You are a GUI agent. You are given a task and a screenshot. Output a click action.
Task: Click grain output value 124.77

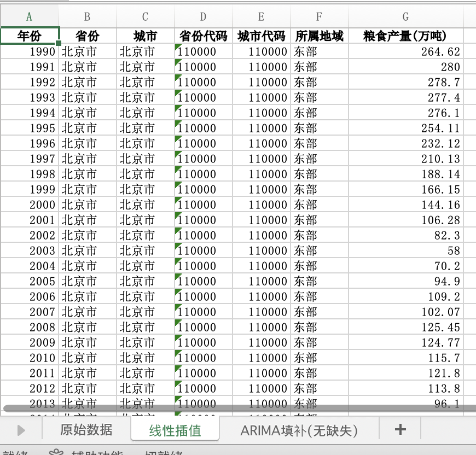406,342
